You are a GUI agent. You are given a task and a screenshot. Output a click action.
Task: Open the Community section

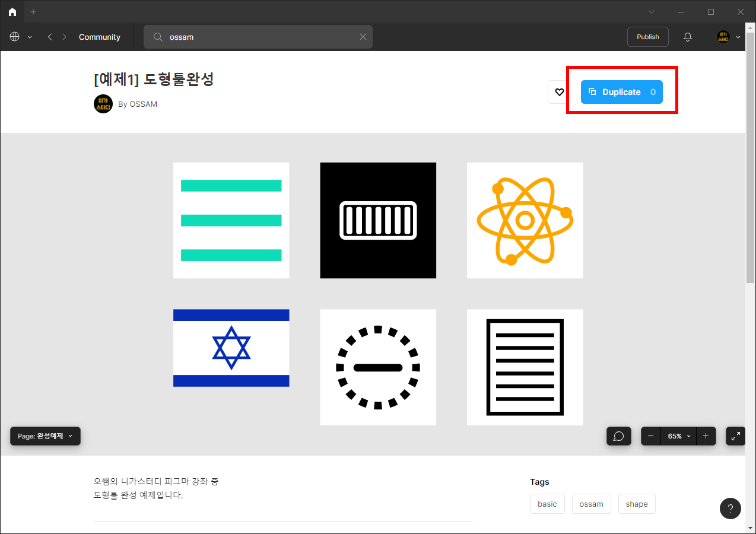pyautogui.click(x=100, y=37)
